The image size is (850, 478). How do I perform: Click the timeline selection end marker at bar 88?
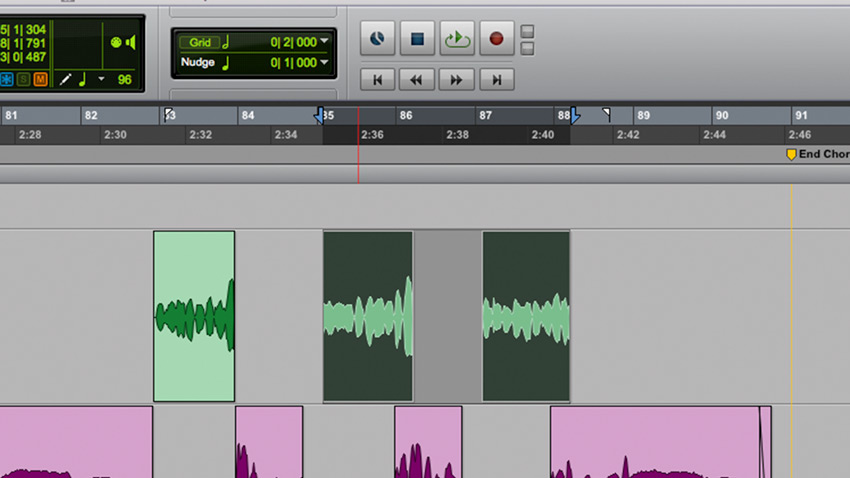coord(575,115)
